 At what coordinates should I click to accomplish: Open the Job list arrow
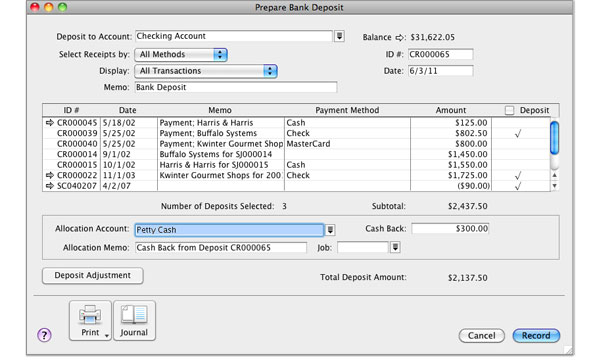[395, 248]
